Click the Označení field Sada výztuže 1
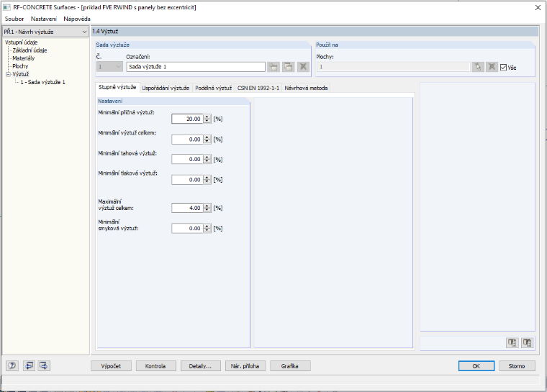 (x=196, y=67)
